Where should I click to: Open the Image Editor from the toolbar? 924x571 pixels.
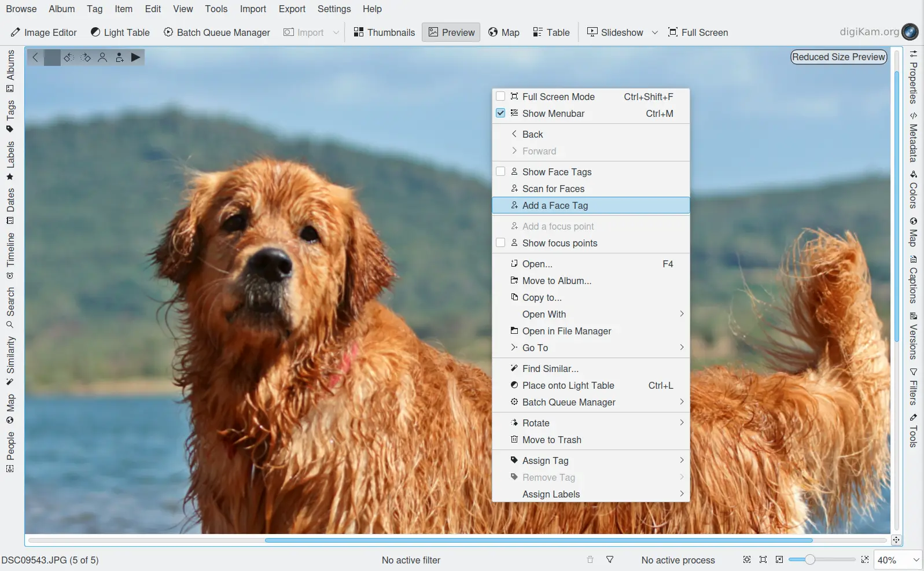(x=44, y=32)
